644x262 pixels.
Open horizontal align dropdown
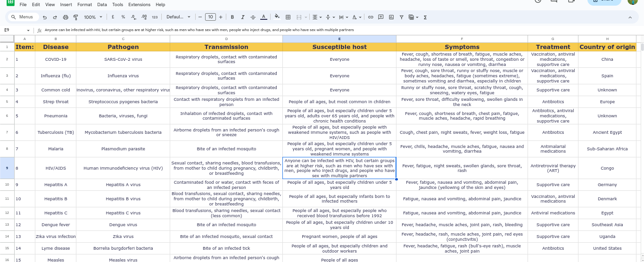(317, 17)
